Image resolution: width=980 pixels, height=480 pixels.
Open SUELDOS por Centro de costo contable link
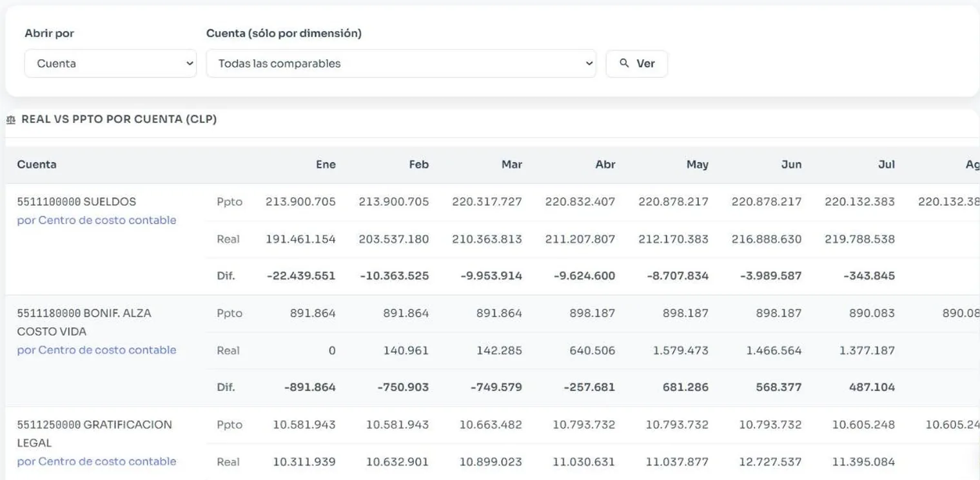pos(97,220)
